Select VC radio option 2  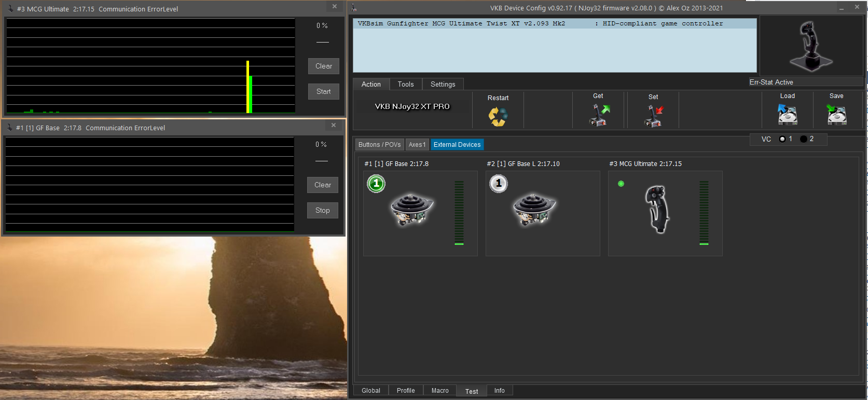[804, 139]
